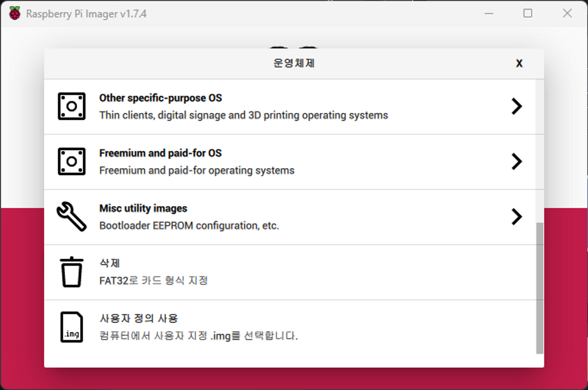Click 'Bootloader EEPROM configuration, etc.' text

[189, 226]
